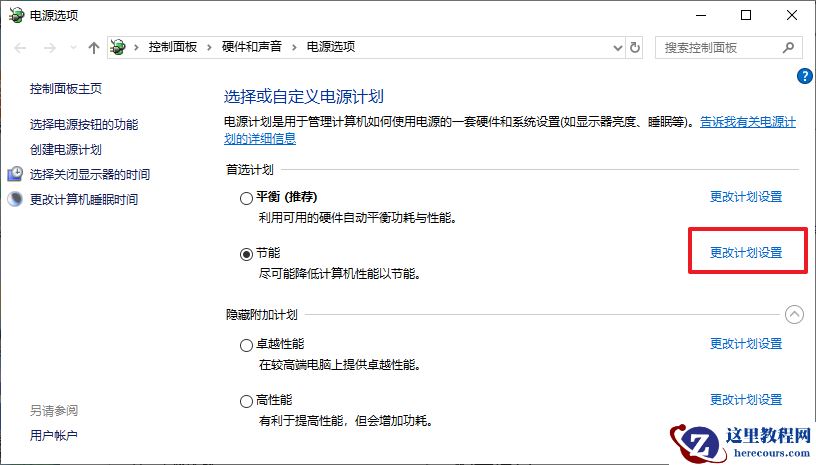Viewport: 816px width, 465px height.
Task: Go up one level with the up arrow
Action: 94,48
